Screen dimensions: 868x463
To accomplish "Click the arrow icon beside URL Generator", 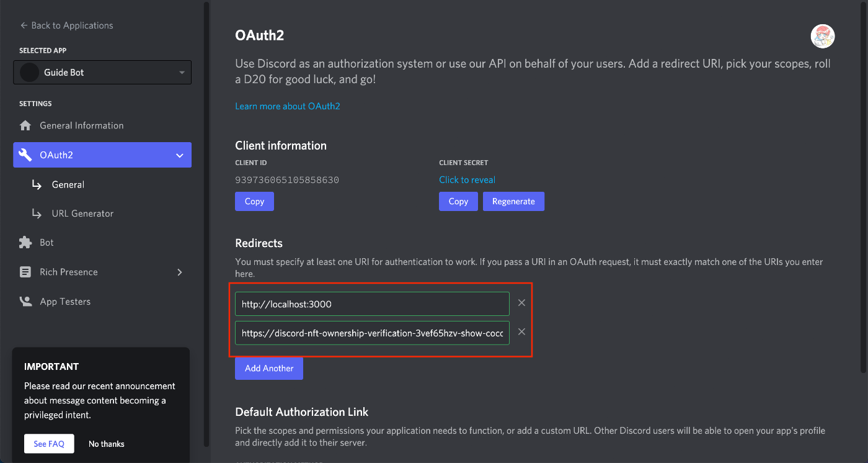I will [37, 214].
